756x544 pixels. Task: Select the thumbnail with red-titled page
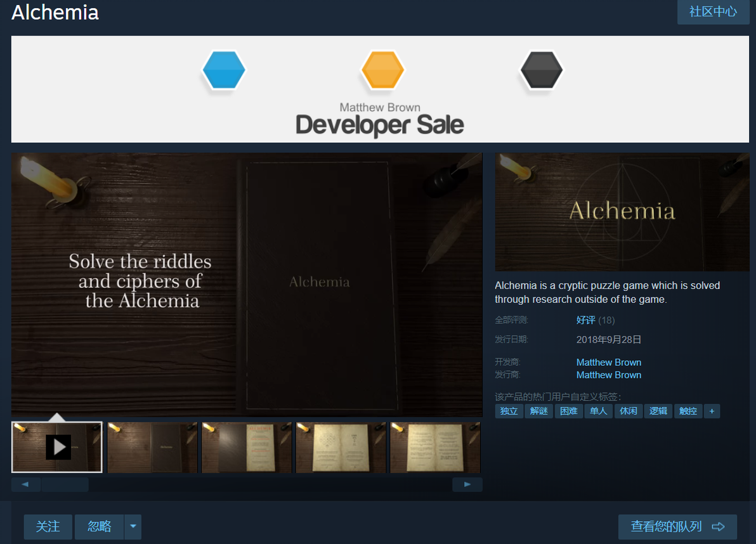point(247,447)
